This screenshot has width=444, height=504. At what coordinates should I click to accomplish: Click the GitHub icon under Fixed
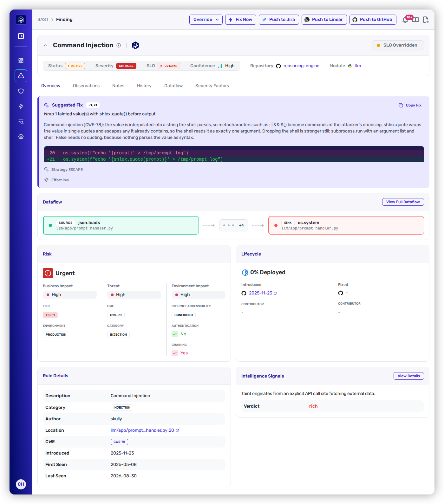coord(341,293)
